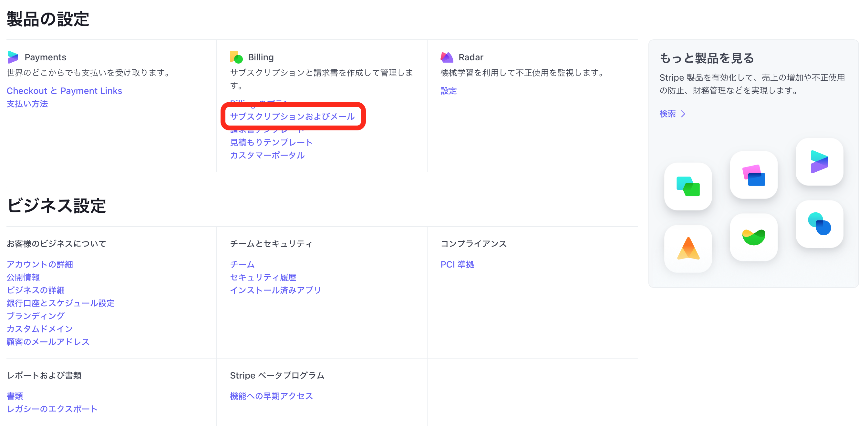868x426 pixels.
Task: Open インストール済みアプリ link
Action: click(x=275, y=290)
